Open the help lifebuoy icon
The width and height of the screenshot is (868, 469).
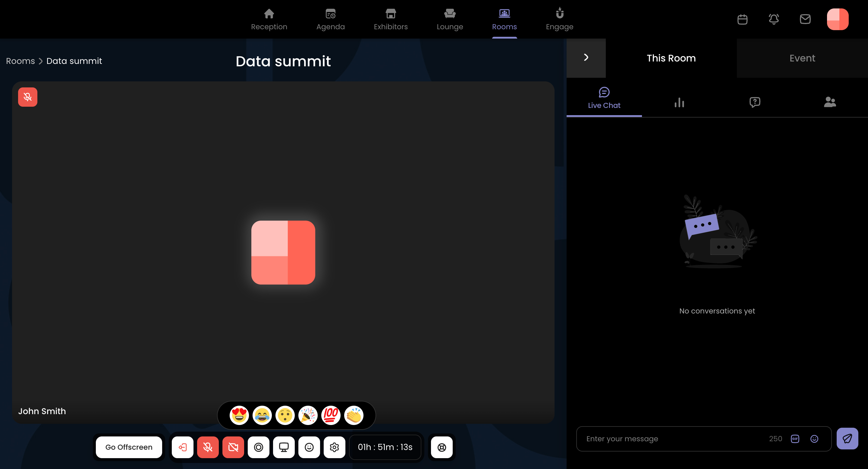click(x=442, y=447)
